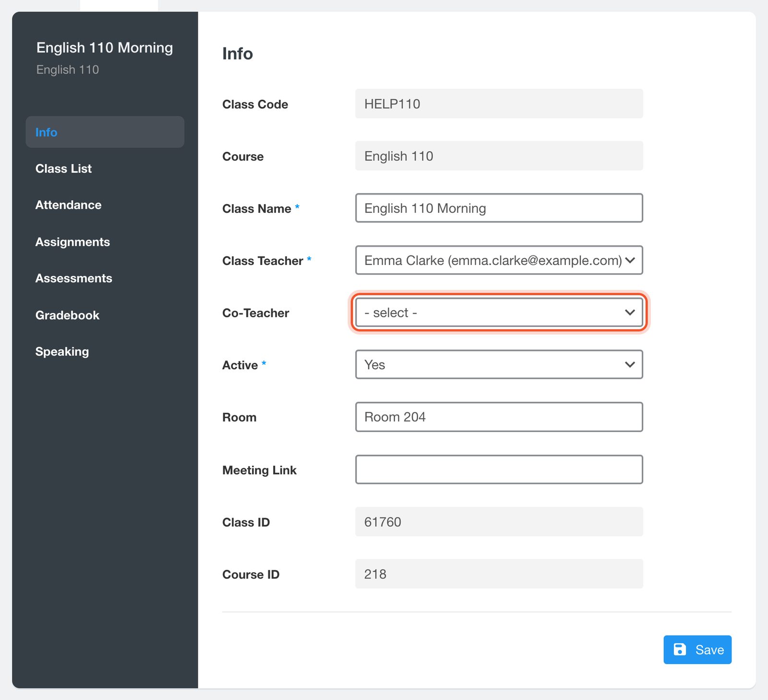Click the floppy disk icon on Save
This screenshot has width=768, height=700.
680,650
